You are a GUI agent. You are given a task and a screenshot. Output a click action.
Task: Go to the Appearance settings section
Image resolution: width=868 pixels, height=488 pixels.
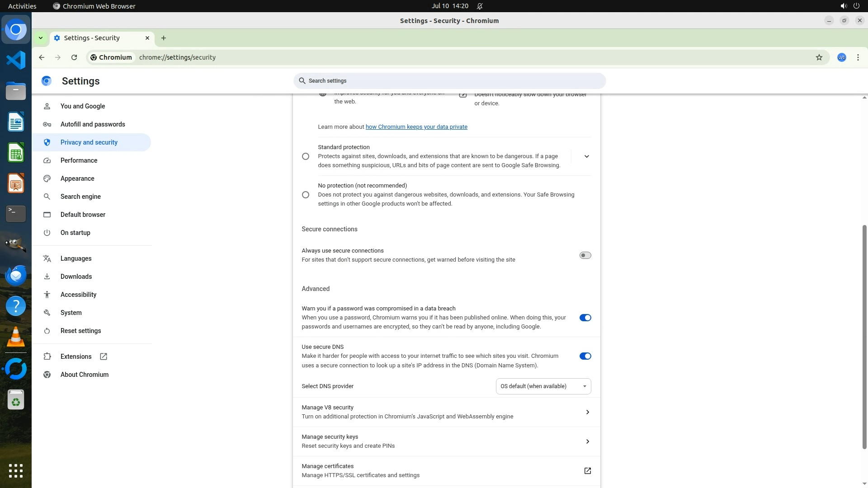click(77, 178)
